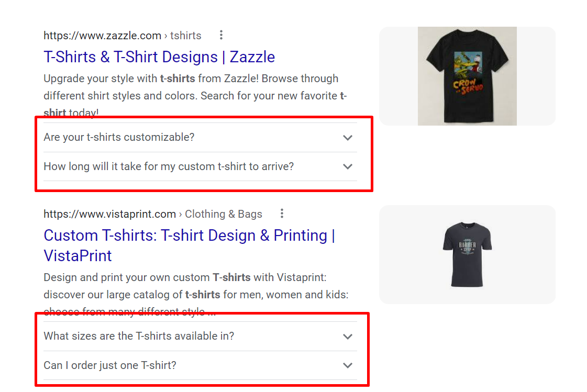Click the chevron next to the single T-shirt question
The height and width of the screenshot is (392, 587).
(x=348, y=365)
